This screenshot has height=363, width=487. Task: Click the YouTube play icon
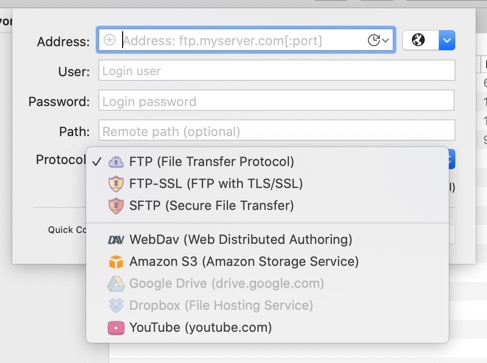point(116,328)
